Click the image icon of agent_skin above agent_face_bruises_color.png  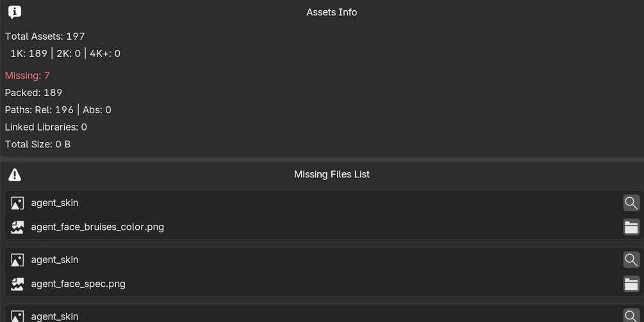tap(17, 203)
